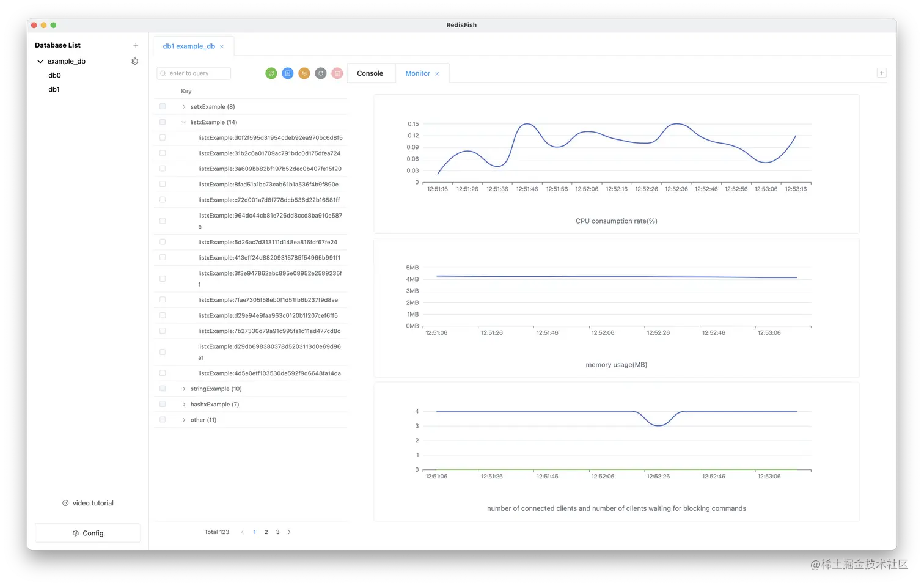Open the Config button
The height and width of the screenshot is (586, 924).
tap(88, 533)
